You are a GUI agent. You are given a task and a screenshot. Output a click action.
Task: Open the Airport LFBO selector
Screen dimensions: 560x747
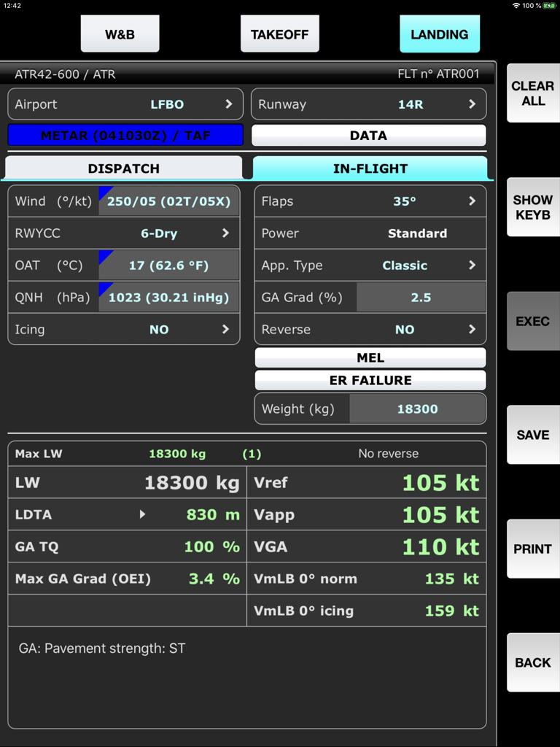pos(125,104)
